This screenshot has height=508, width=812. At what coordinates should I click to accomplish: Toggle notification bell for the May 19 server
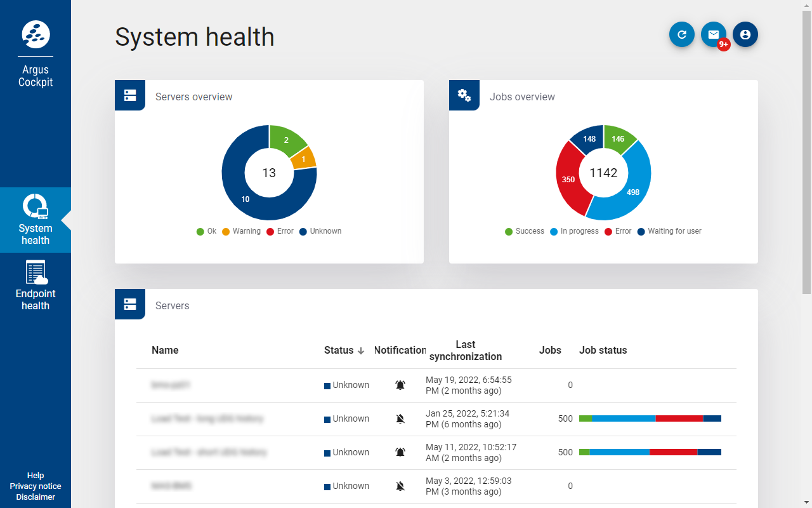(400, 385)
